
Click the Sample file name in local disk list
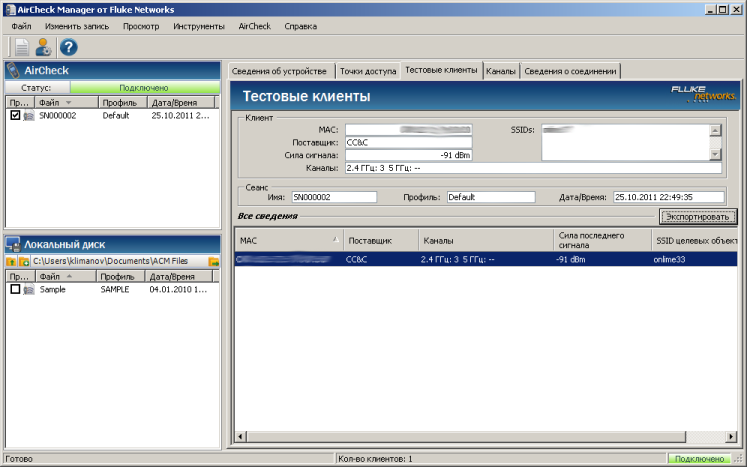click(52, 289)
